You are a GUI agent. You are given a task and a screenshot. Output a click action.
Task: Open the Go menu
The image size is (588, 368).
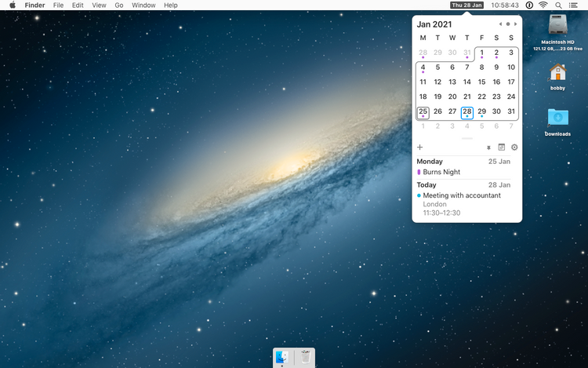coord(119,5)
